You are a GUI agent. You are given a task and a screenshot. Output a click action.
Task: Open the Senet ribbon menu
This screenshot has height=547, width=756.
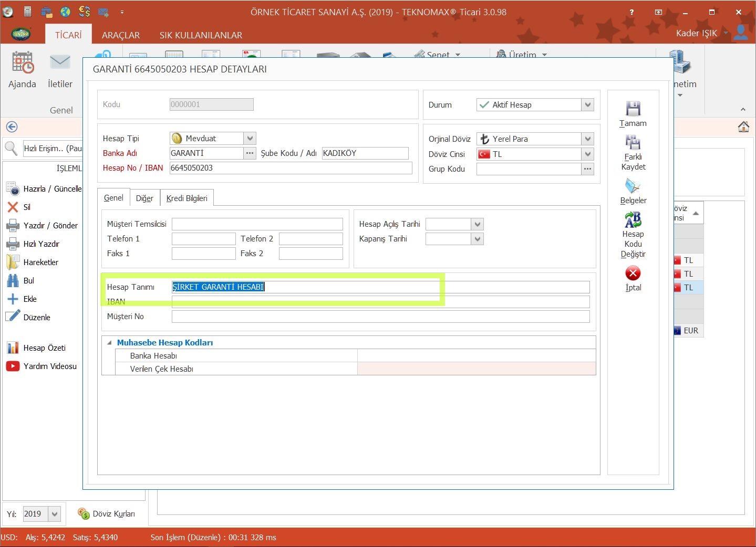[437, 54]
